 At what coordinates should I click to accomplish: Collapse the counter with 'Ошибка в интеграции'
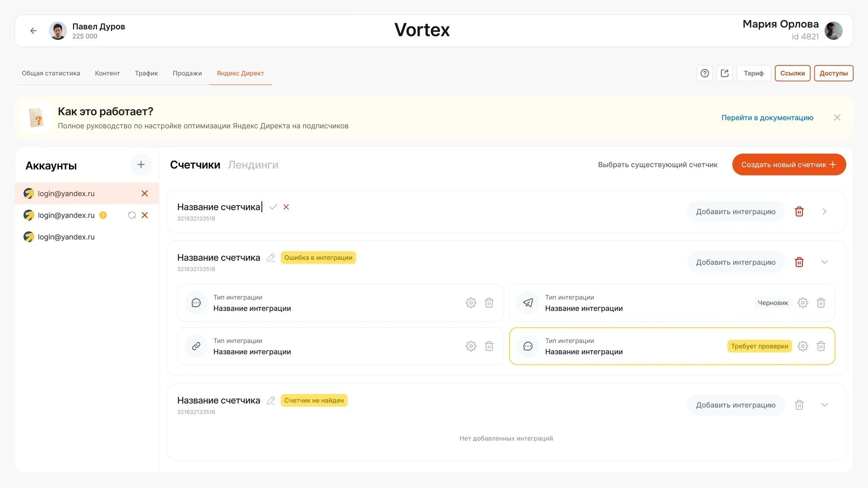coord(825,262)
